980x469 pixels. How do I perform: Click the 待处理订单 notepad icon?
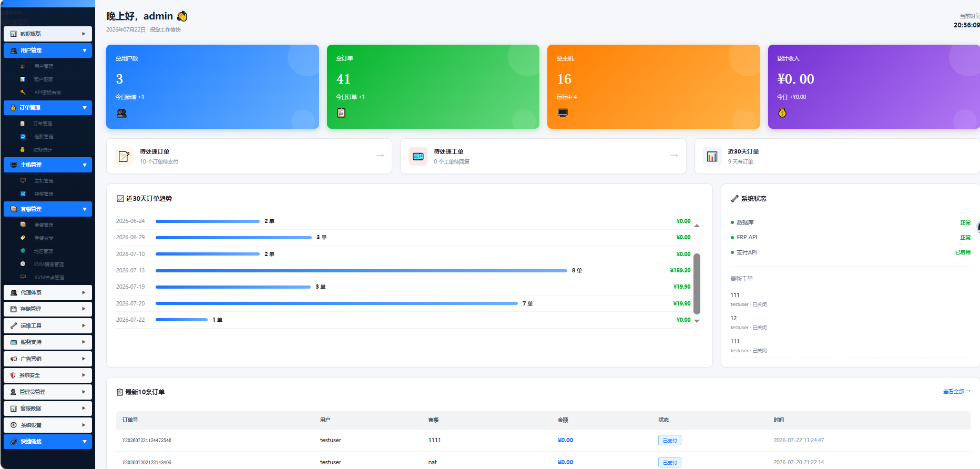click(124, 156)
